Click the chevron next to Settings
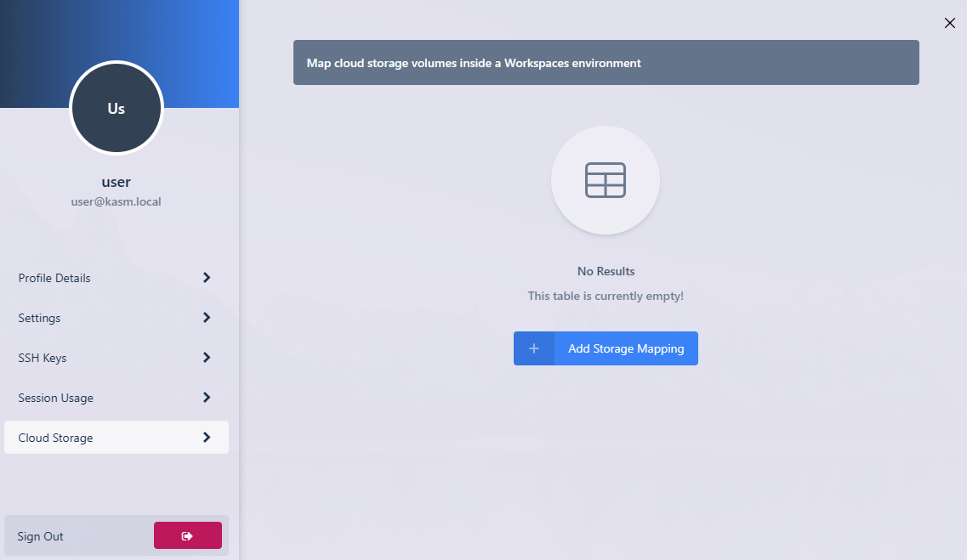The width and height of the screenshot is (967, 560). coord(206,318)
